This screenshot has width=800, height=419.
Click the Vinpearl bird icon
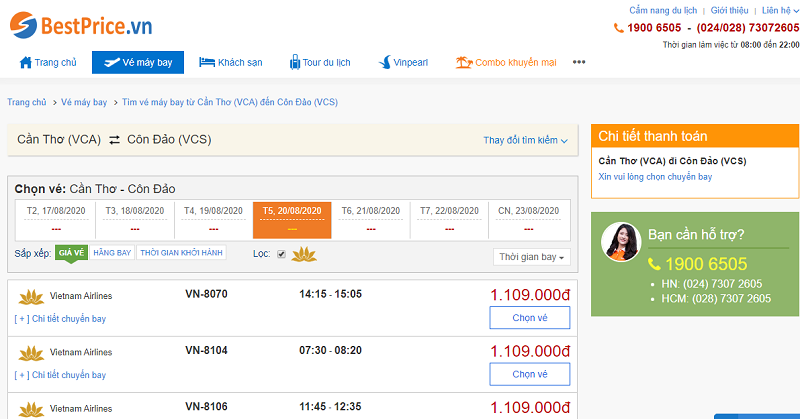tap(385, 62)
